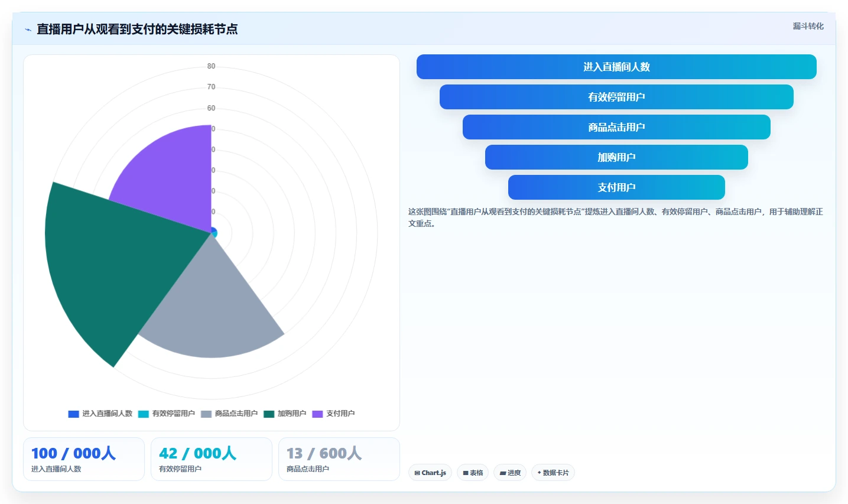848x504 pixels.
Task: Click the blue icon beside the page title
Action: click(x=28, y=30)
